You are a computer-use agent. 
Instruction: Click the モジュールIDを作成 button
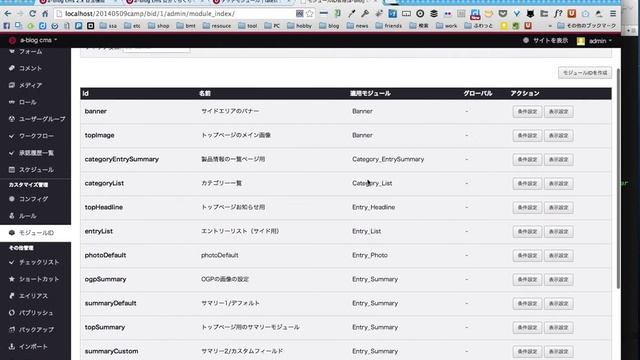tap(585, 73)
